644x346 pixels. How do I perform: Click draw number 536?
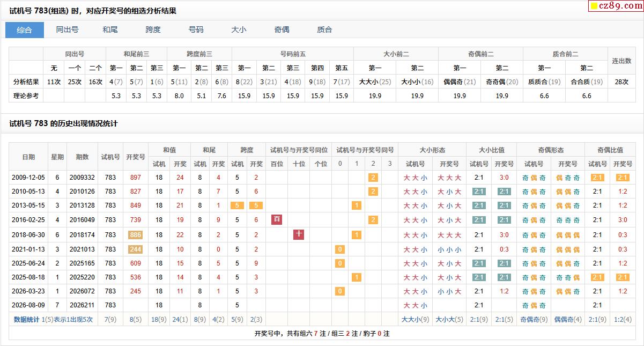pyautogui.click(x=136, y=277)
